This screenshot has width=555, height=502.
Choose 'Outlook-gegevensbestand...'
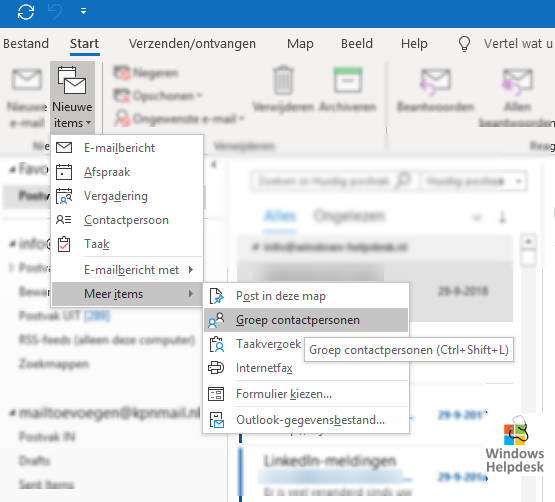(306, 420)
